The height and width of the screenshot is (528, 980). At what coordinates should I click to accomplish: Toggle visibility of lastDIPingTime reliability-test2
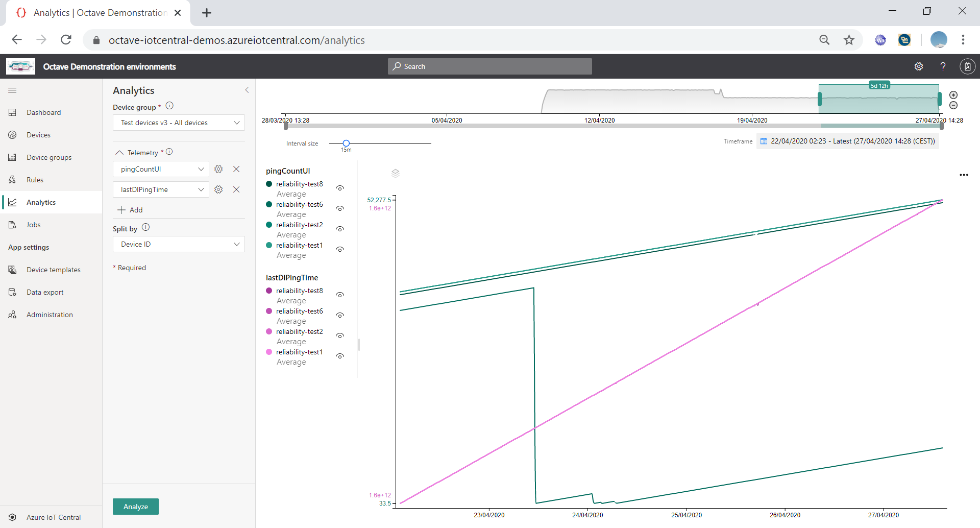340,336
